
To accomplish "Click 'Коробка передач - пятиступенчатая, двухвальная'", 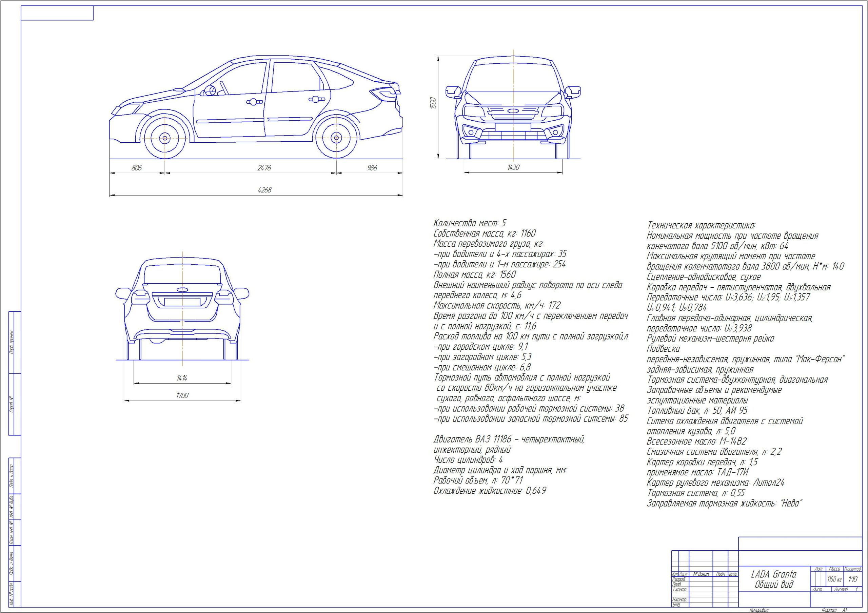I will [739, 287].
